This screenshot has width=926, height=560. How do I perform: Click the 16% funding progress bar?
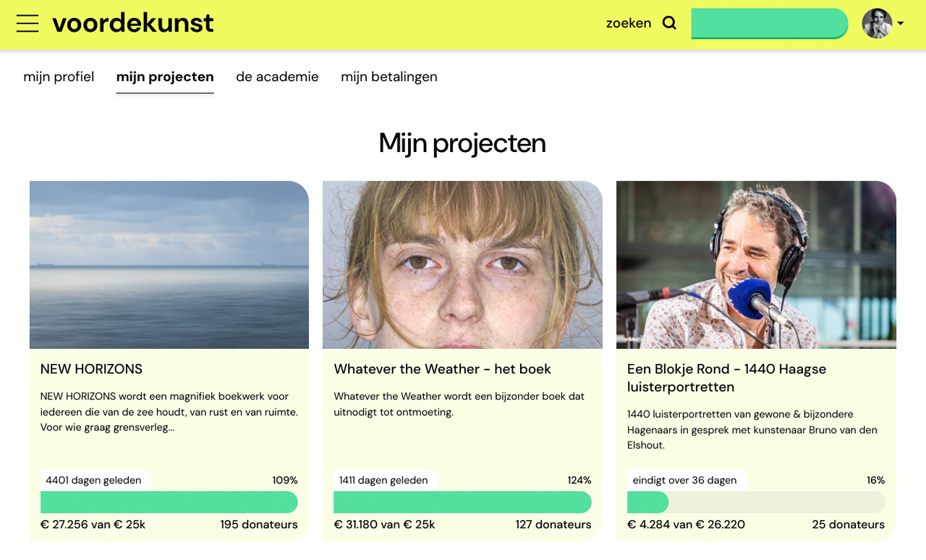[x=756, y=502]
